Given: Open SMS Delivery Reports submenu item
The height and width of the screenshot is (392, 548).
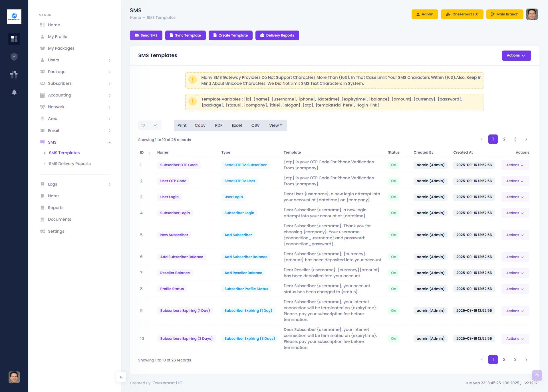Looking at the screenshot, I should point(70,164).
